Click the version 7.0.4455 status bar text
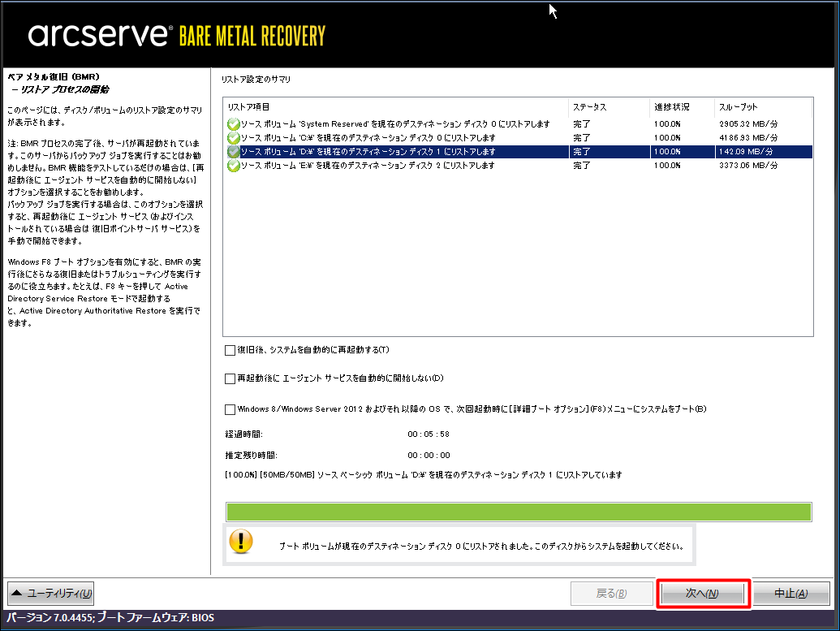The image size is (840, 631). [110, 617]
